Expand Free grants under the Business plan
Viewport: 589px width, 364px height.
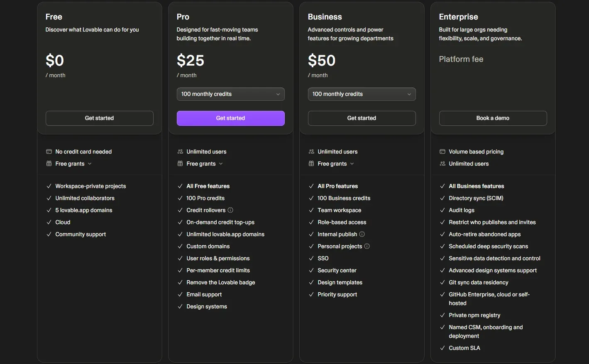[336, 164]
